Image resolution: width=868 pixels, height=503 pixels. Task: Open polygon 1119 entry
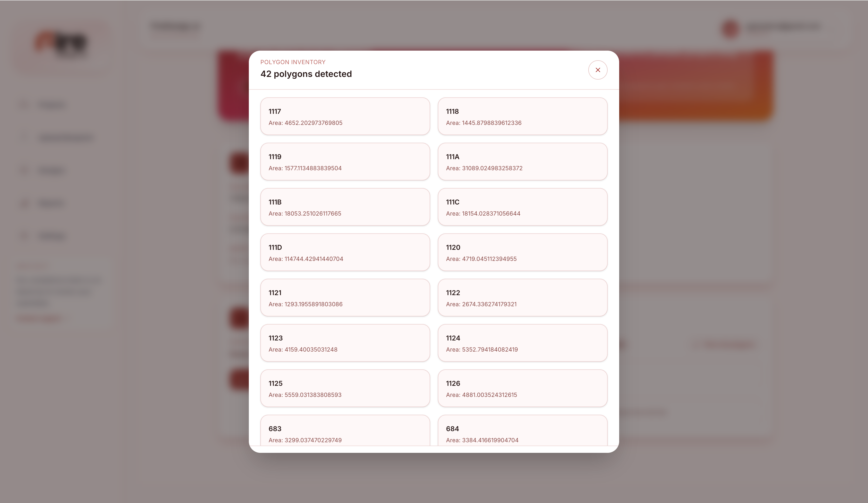[x=345, y=162]
